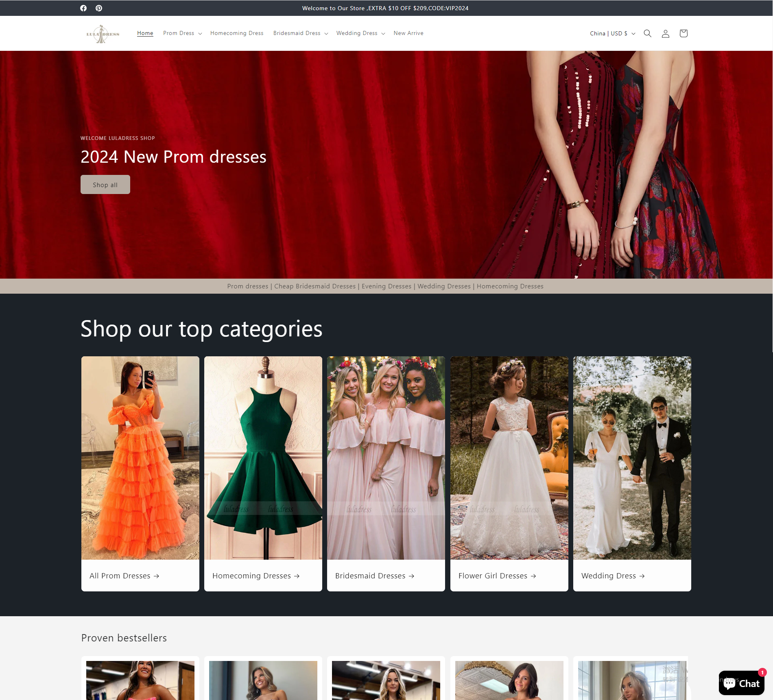Follow the All Prom Dresses link
Screen dimensions: 773x700
pyautogui.click(x=124, y=576)
